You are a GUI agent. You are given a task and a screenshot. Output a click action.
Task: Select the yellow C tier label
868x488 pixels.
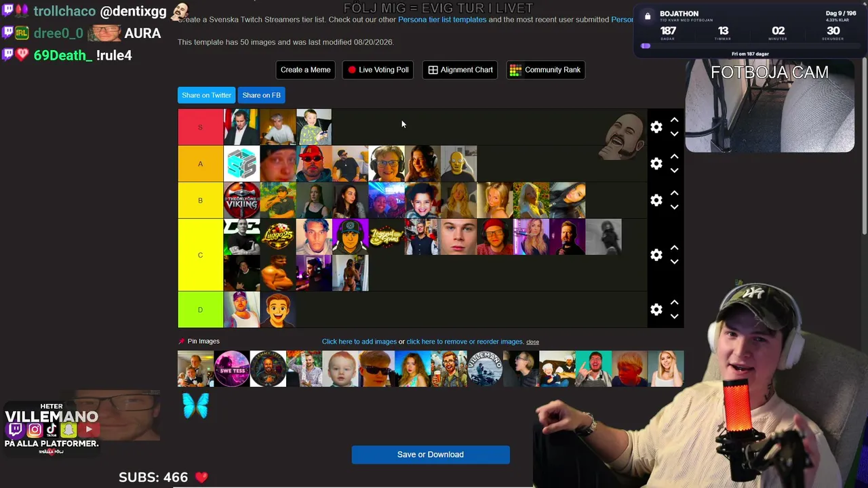(x=200, y=255)
